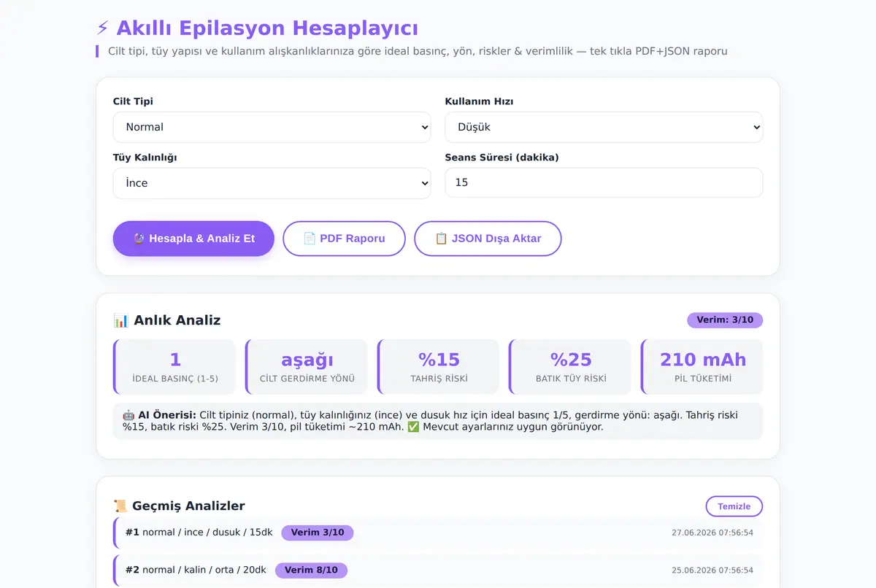The height and width of the screenshot is (588, 876).
Task: Click the Batık Tüy Riski %25 card
Action: 570,367
